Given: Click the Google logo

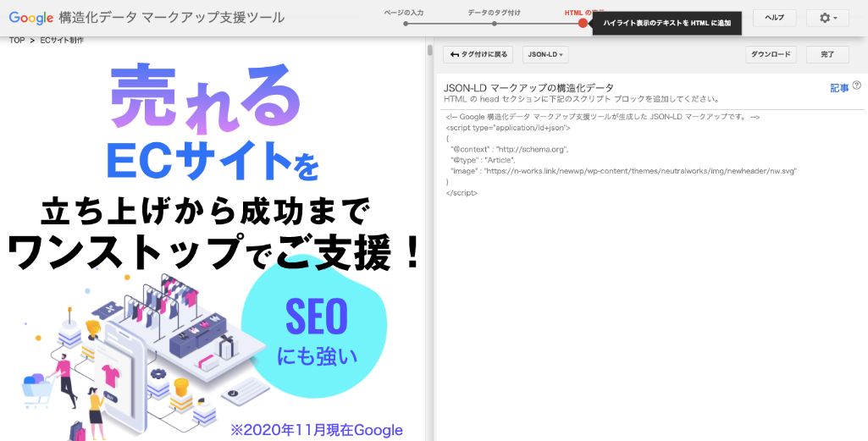Looking at the screenshot, I should [x=31, y=18].
